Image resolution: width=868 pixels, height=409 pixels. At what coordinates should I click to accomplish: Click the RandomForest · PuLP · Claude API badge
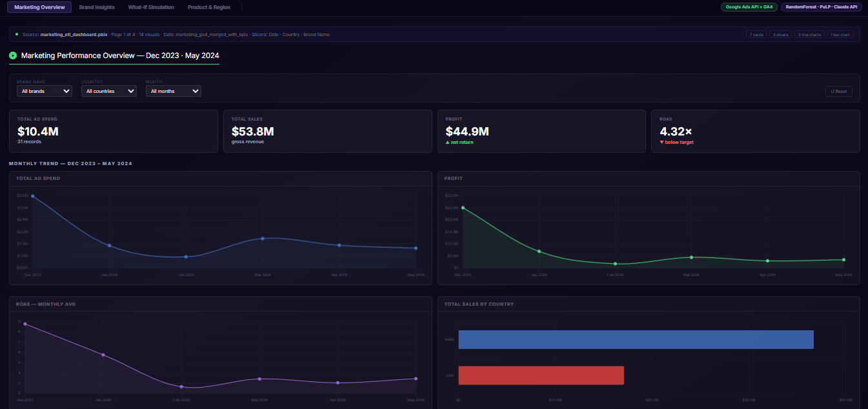click(820, 7)
